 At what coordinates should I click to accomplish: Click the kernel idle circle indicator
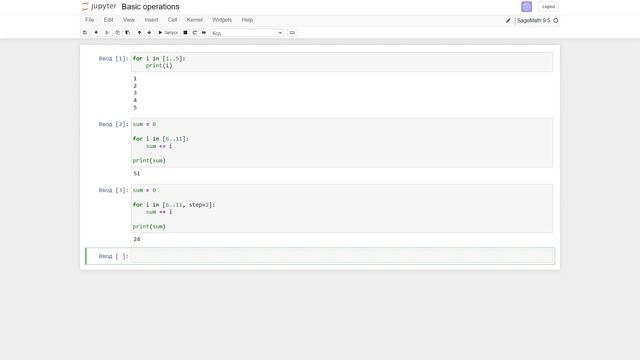(556, 20)
